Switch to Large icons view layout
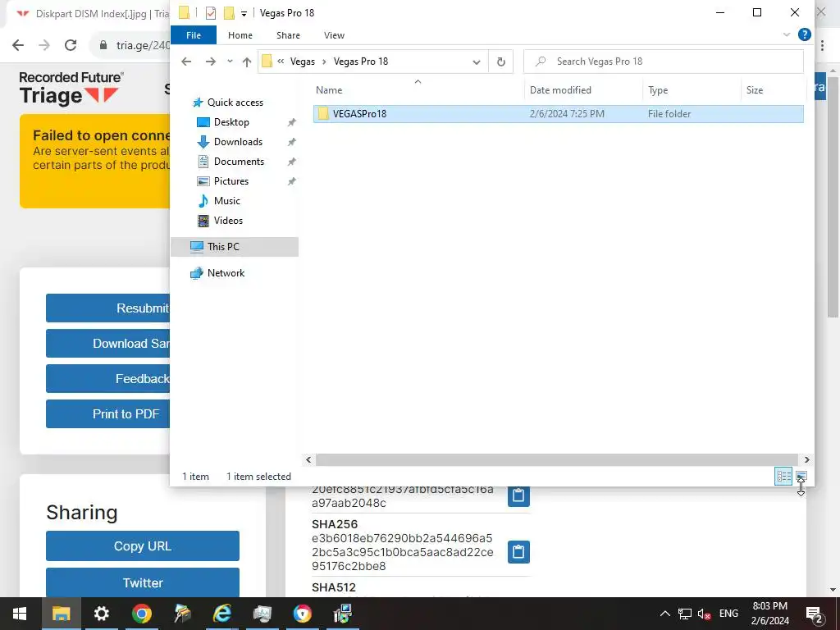This screenshot has height=630, width=840. (801, 477)
